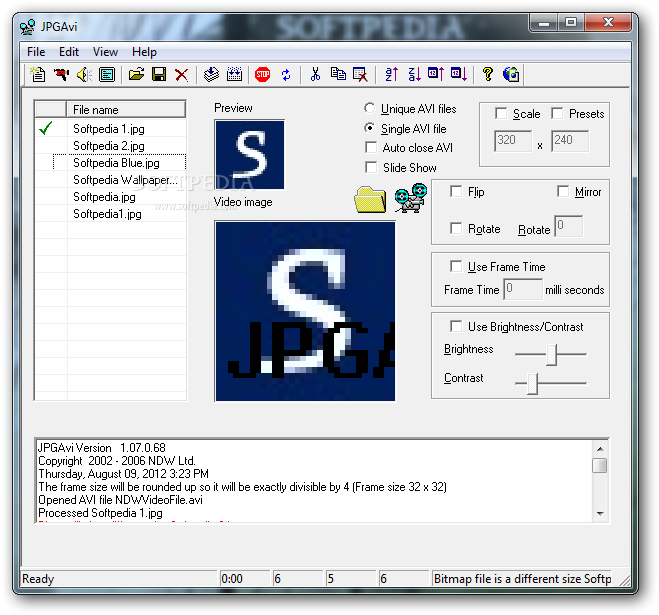The height and width of the screenshot is (615, 659).
Task: Enable the Scale checkbox
Action: tap(501, 113)
